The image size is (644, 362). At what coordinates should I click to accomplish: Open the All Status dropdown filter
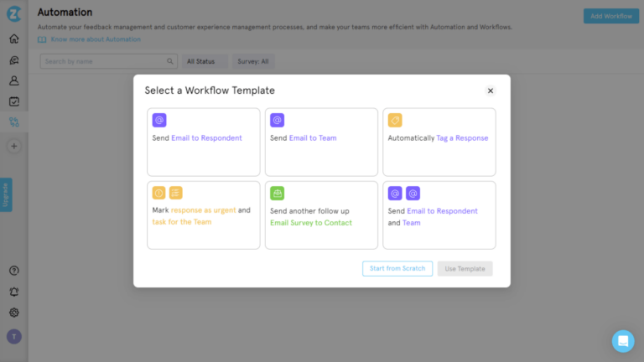point(205,61)
